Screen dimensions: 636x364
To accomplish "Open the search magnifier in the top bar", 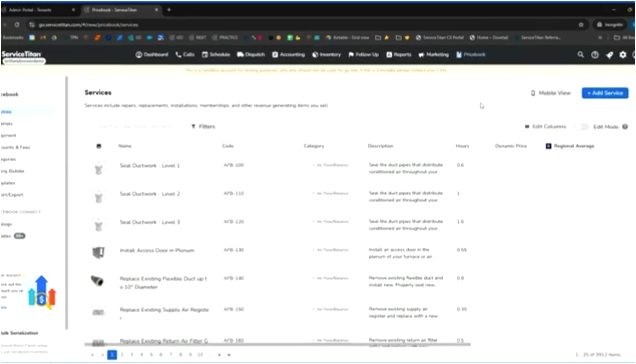I will (580, 54).
